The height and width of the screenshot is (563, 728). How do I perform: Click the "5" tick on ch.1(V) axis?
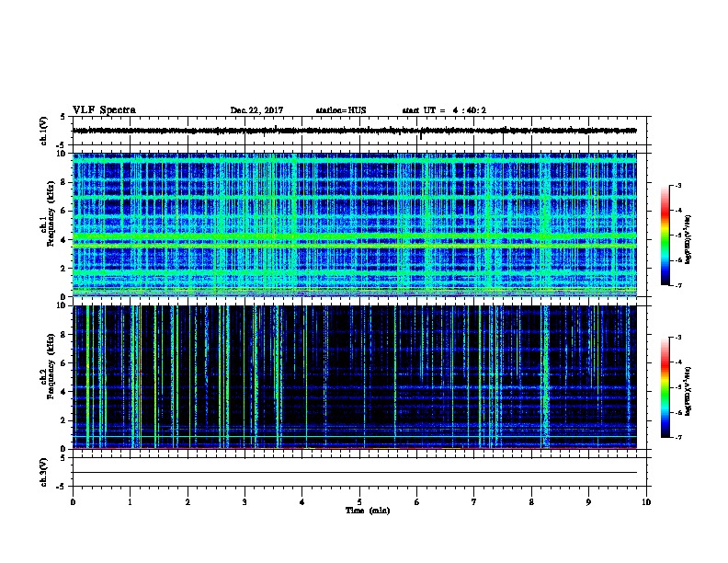pos(63,117)
